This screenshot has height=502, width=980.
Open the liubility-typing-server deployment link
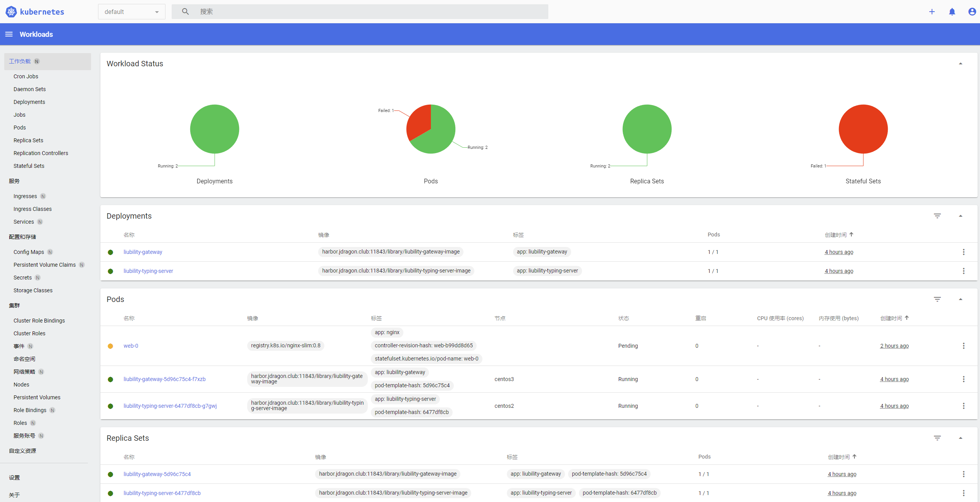148,271
